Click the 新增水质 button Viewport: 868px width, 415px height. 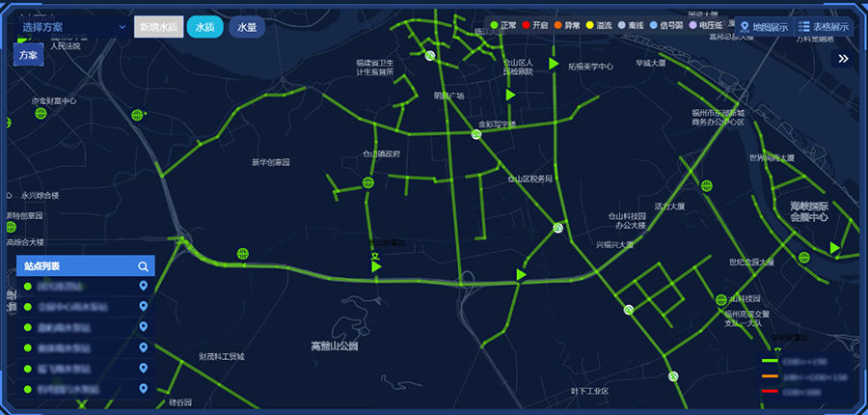click(x=158, y=27)
